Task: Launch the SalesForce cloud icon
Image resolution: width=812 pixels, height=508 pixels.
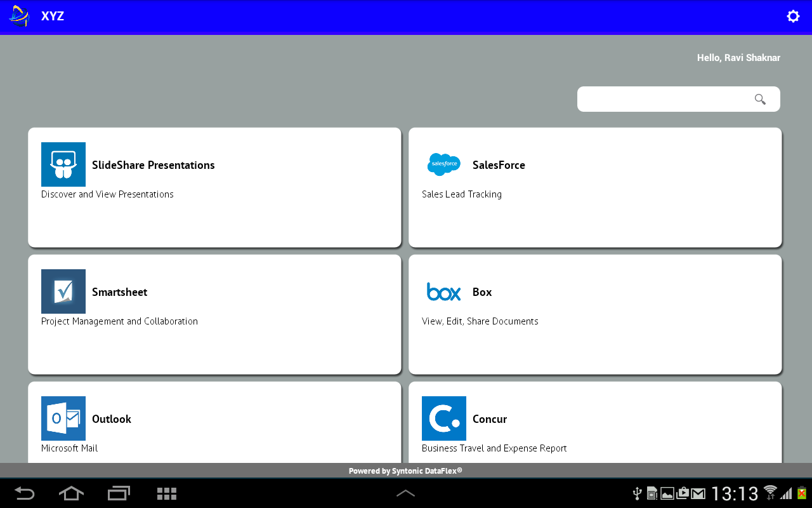Action: click(444, 164)
